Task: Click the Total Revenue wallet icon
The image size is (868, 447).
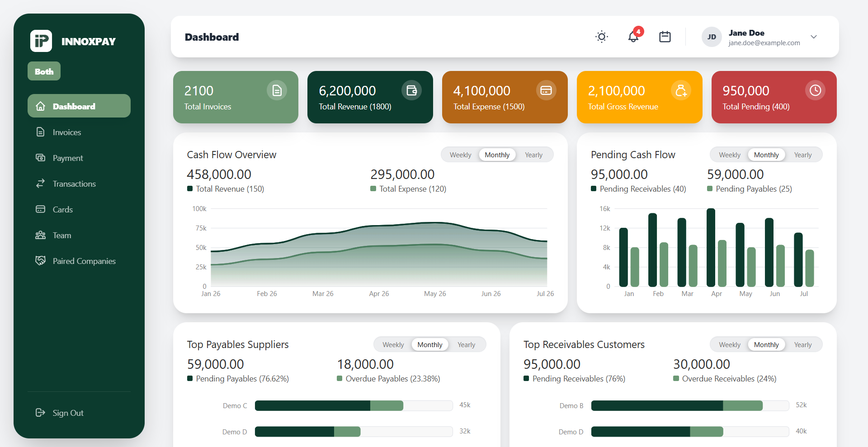Action: point(411,90)
